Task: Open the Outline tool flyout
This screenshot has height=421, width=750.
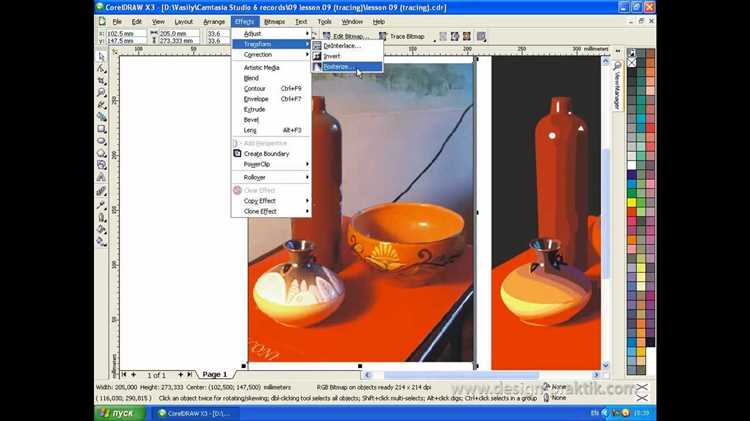Action: pyautogui.click(x=101, y=217)
